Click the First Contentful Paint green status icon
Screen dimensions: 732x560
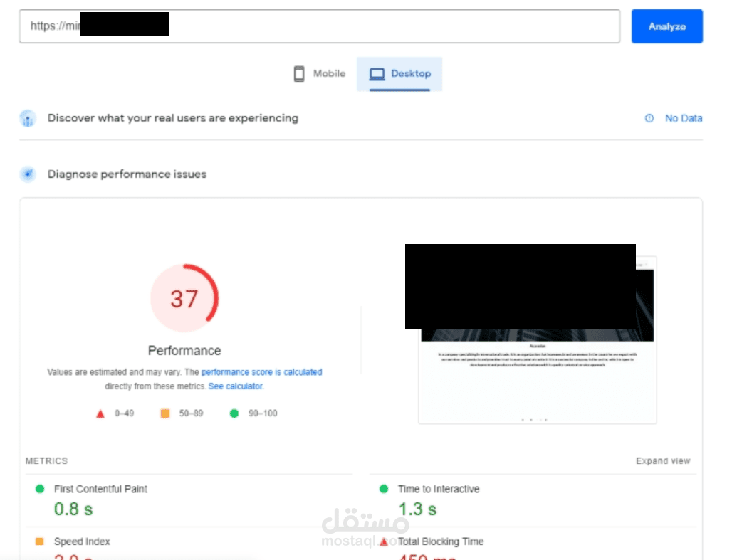point(40,489)
